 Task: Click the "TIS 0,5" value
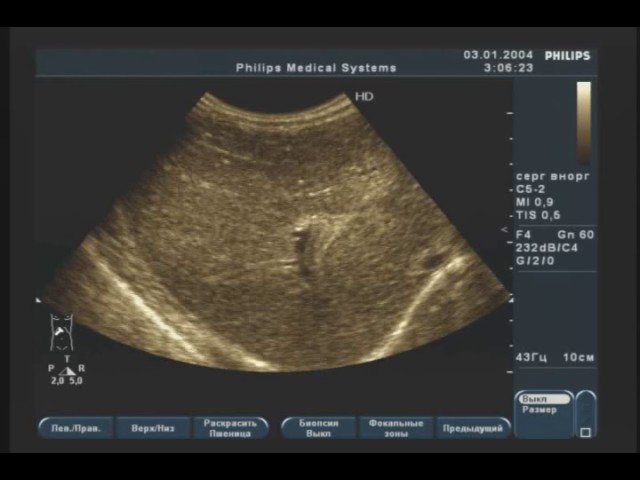[538, 215]
